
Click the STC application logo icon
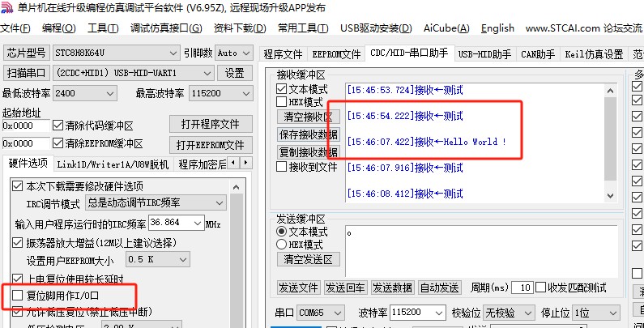(x=7, y=7)
